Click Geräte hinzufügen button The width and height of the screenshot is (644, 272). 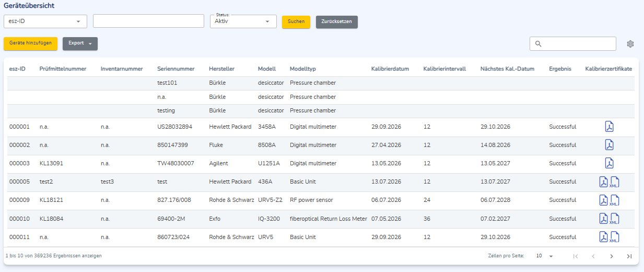point(30,43)
